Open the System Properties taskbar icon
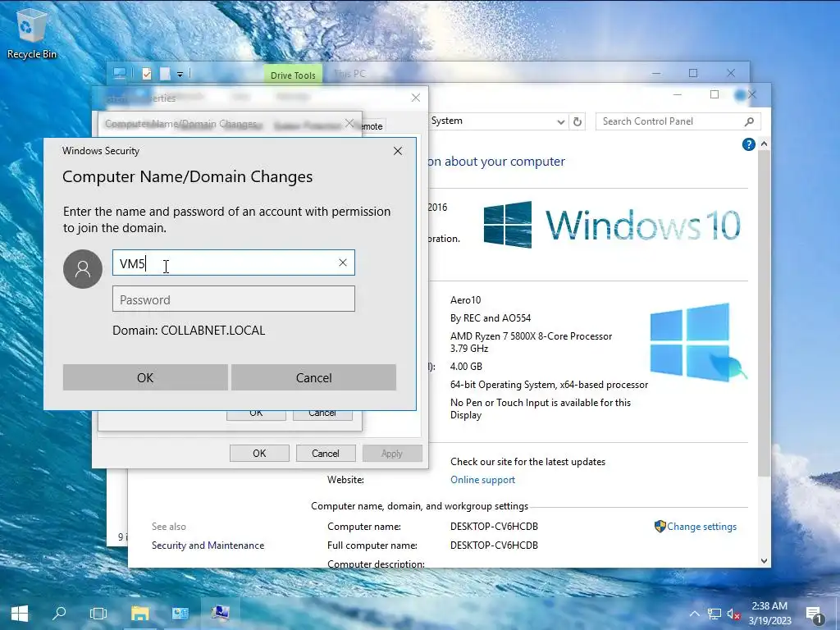The image size is (840, 630). click(x=220, y=614)
